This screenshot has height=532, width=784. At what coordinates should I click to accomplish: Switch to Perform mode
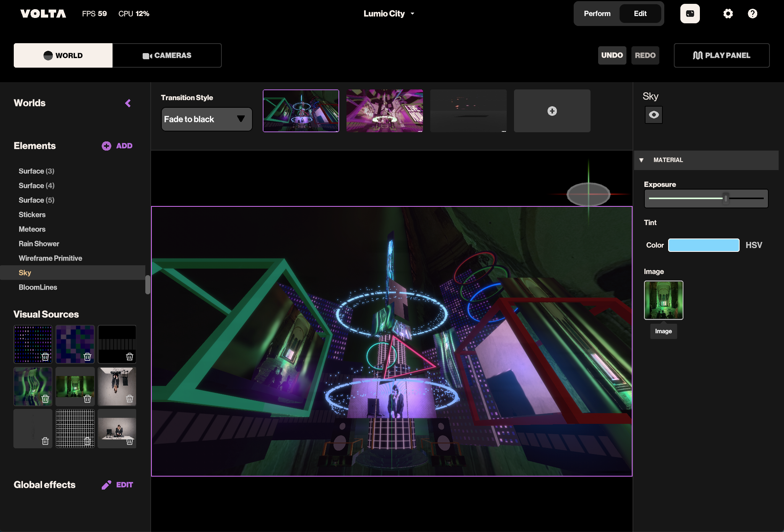[597, 14]
